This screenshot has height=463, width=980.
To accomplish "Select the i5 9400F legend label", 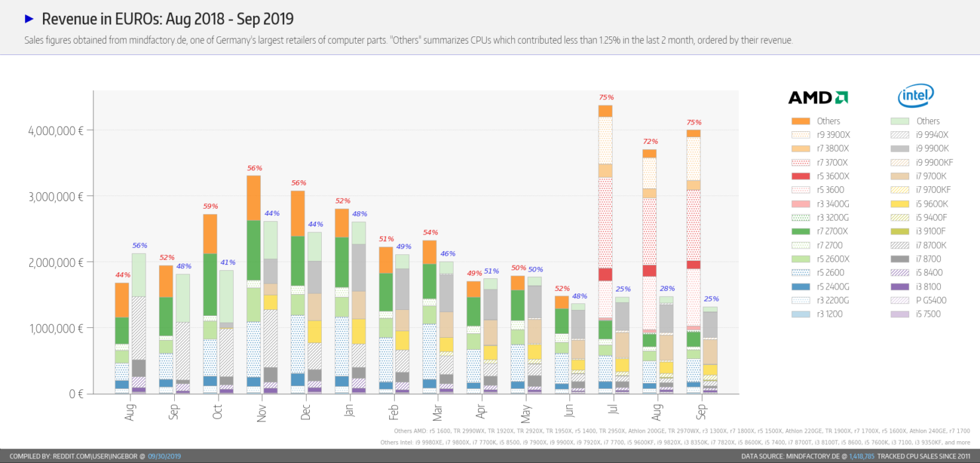I will coord(932,218).
